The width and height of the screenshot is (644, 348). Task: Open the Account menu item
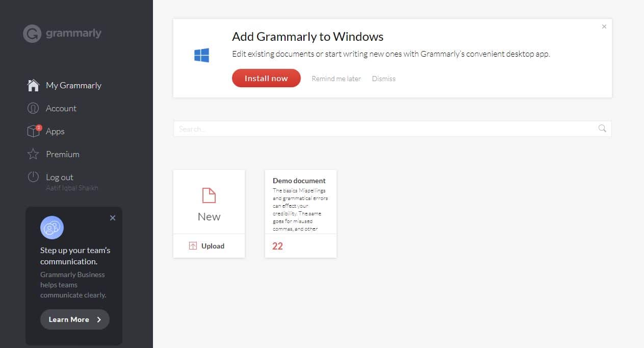pyautogui.click(x=61, y=108)
